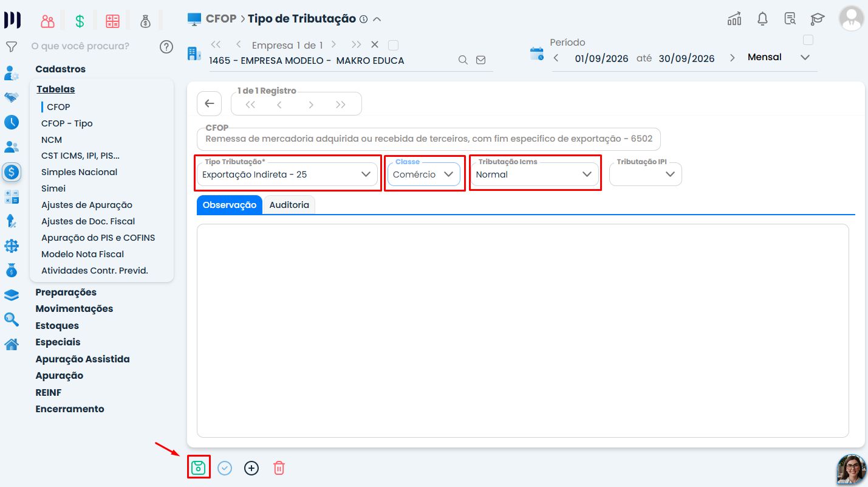Screen dimensions: 868x487
Task: Expand the Mensal period dropdown
Action: [x=805, y=57]
